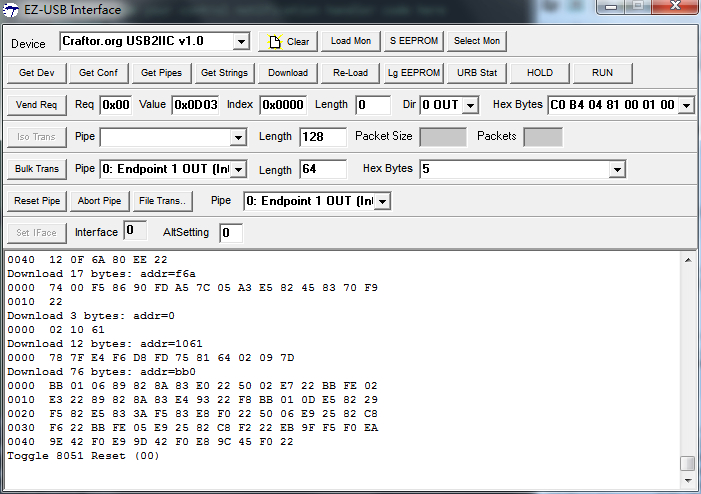Click the Clear button with page icon
This screenshot has height=494, width=701.
pyautogui.click(x=288, y=41)
